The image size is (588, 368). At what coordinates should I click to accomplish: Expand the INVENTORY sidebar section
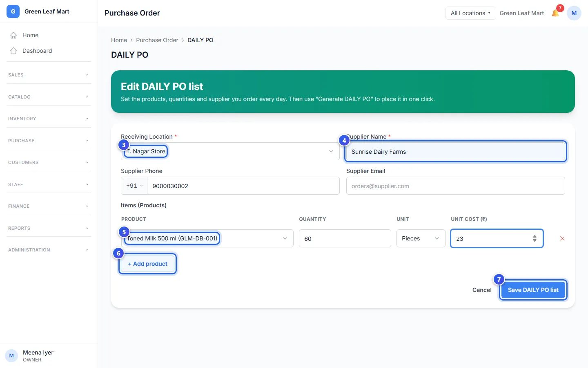tap(49, 119)
